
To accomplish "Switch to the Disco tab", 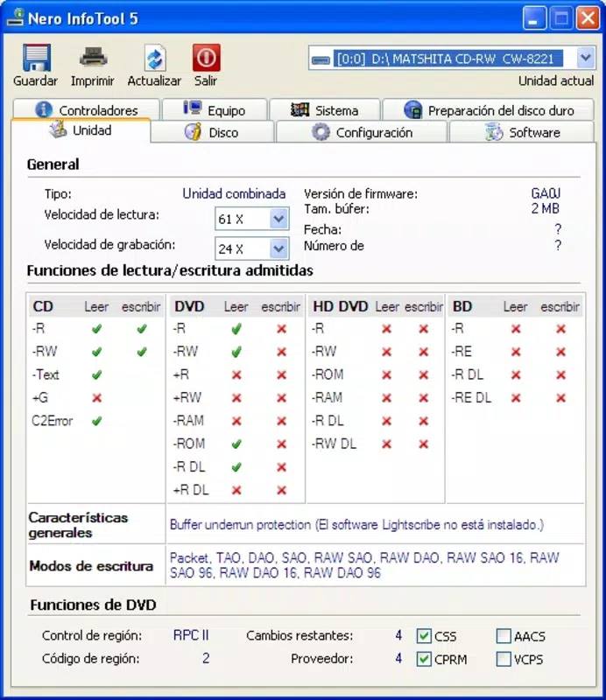I will pyautogui.click(x=212, y=133).
